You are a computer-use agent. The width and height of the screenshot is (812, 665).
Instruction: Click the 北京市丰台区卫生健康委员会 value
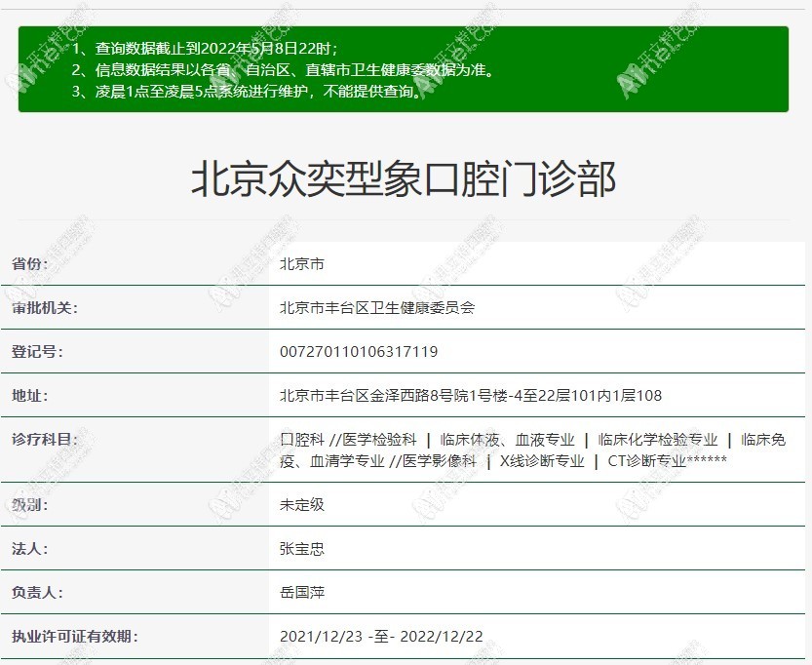[377, 308]
